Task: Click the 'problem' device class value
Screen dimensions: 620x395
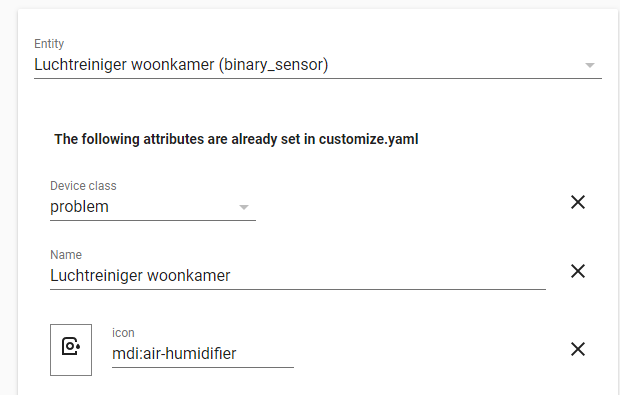Action: click(x=79, y=207)
